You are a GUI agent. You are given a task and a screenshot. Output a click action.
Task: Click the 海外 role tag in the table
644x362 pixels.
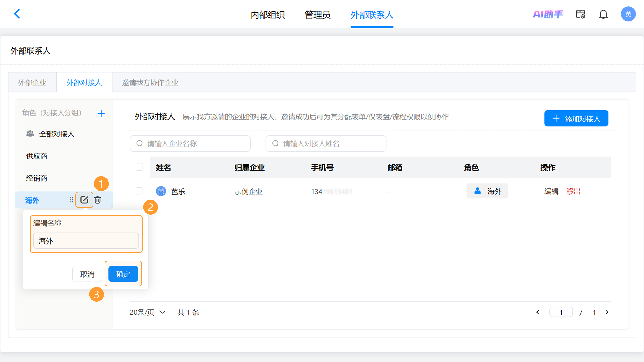487,191
